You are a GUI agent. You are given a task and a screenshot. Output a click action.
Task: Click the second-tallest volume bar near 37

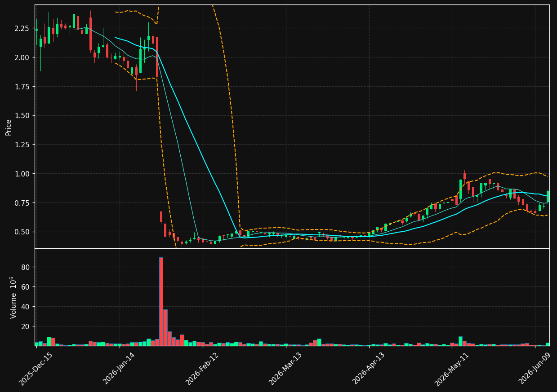tap(165, 328)
